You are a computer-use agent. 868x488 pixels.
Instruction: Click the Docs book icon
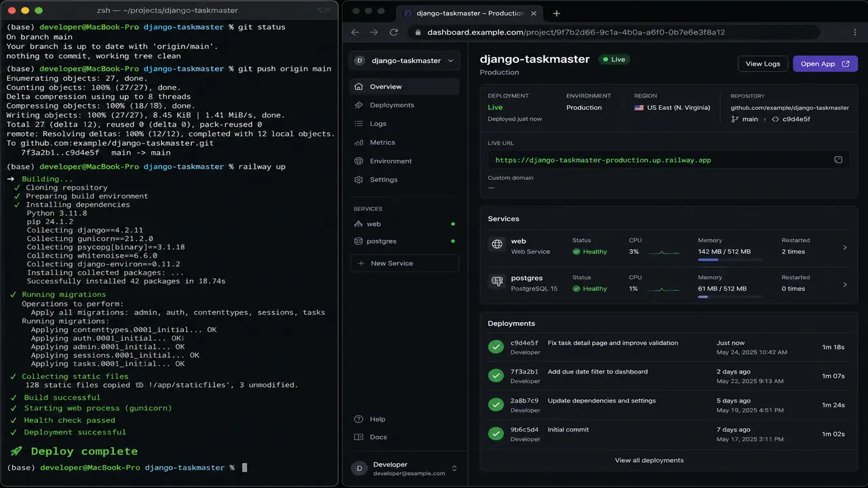point(359,437)
